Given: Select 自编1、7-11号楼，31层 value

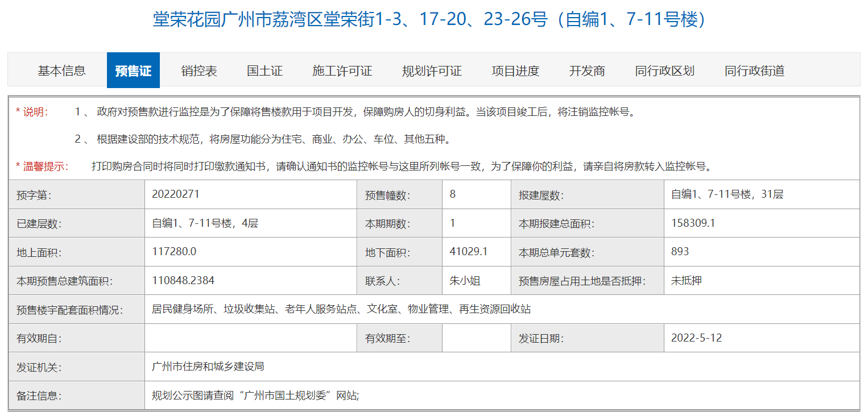Looking at the screenshot, I should [x=727, y=194].
